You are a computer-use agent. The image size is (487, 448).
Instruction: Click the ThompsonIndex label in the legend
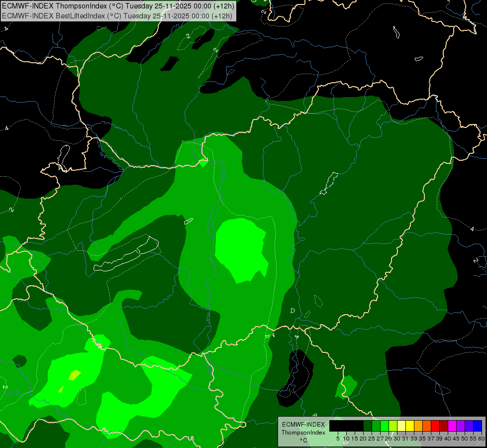[x=303, y=433]
